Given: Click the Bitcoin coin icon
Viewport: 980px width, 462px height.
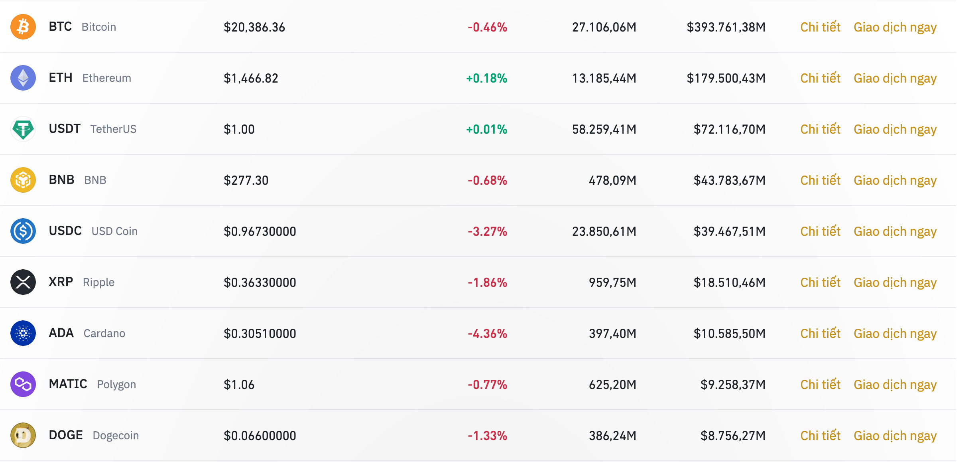Looking at the screenshot, I should tap(23, 27).
